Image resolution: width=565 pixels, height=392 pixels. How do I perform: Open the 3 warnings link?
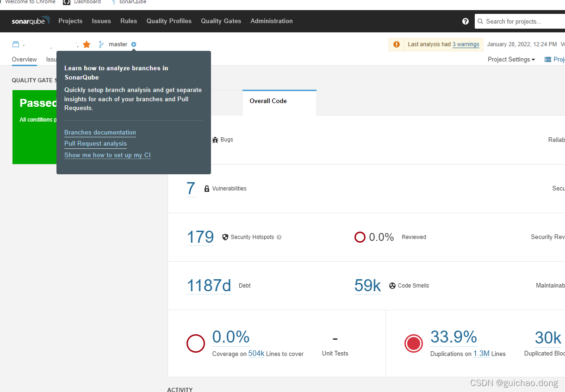(x=466, y=44)
